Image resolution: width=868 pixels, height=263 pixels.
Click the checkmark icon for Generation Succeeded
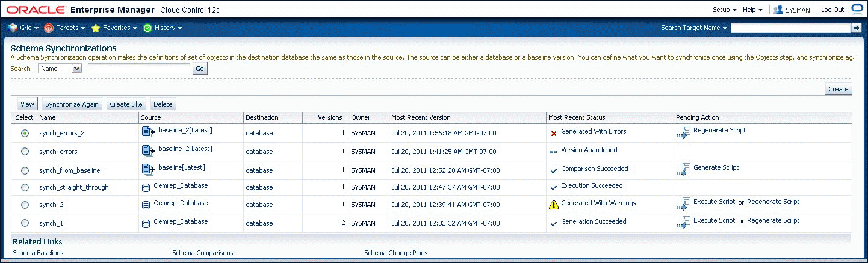pos(554,224)
